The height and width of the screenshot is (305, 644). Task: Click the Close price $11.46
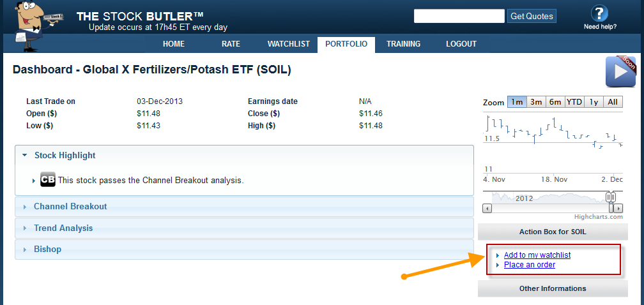pos(371,114)
